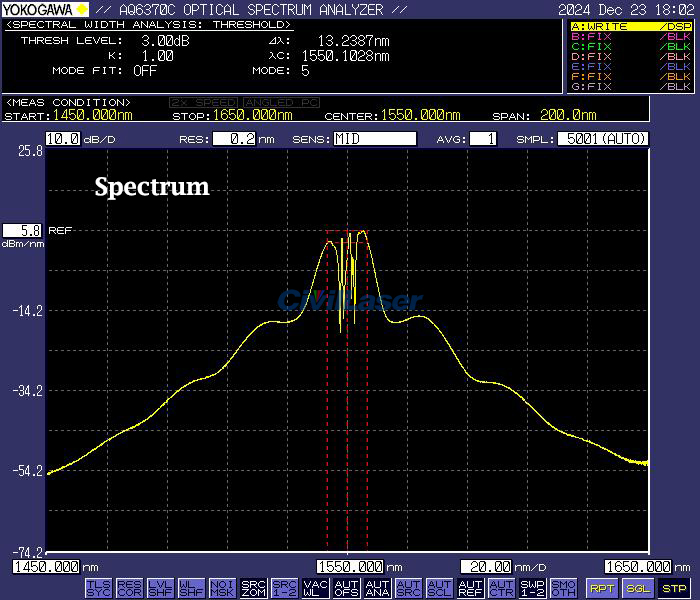Click the STOP 1650.000nm value
This screenshot has width=700, height=600.
(x=252, y=115)
